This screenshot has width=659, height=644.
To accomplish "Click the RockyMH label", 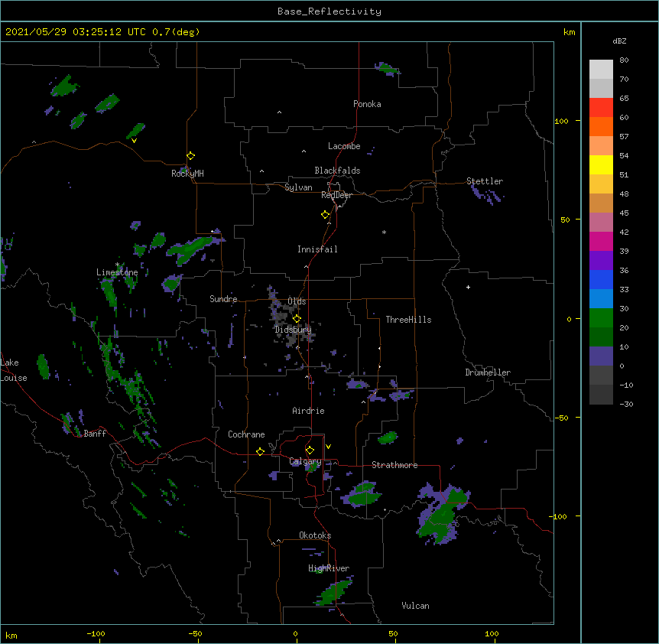I will 187,174.
